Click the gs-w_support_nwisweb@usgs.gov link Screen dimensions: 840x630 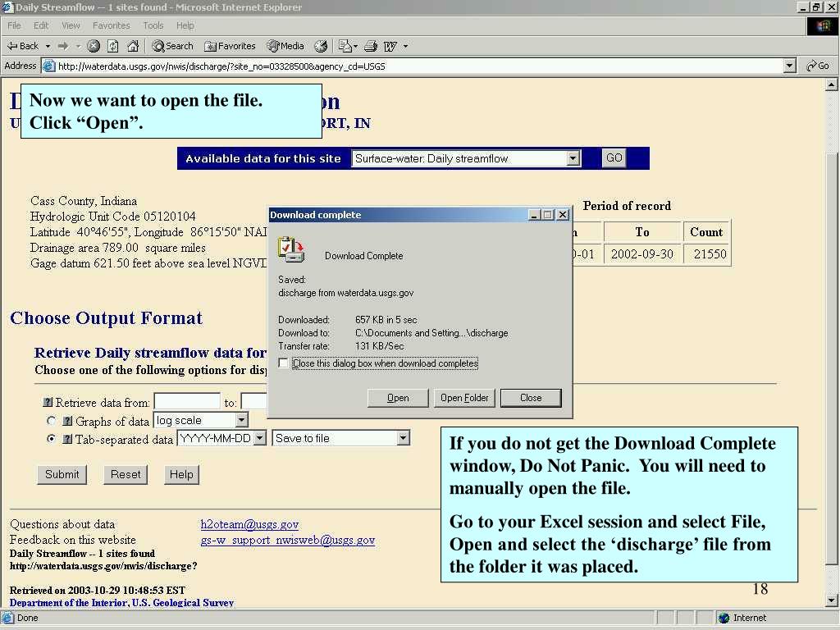(288, 540)
